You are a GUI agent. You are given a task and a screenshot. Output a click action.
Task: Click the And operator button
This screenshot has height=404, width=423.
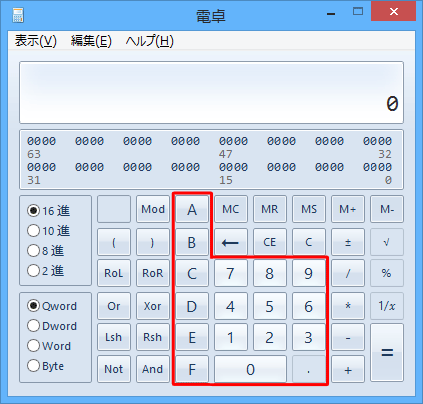pyautogui.click(x=153, y=369)
